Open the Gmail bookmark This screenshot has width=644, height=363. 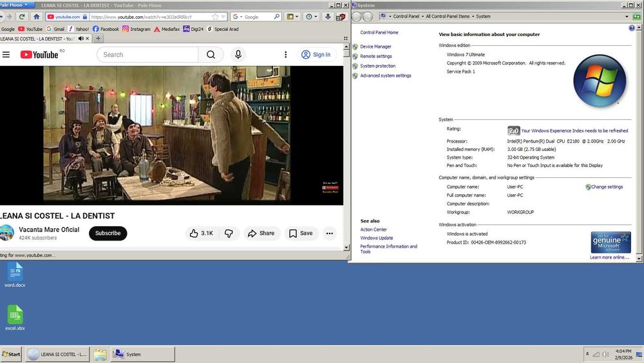[x=55, y=29]
